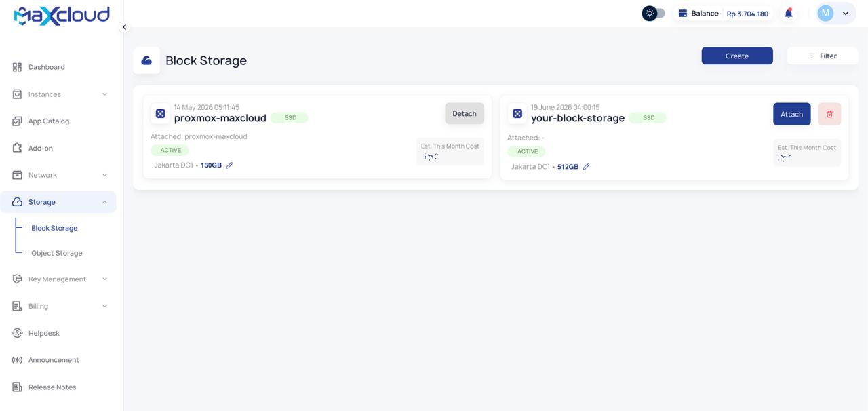This screenshot has width=868, height=411.
Task: Select Block Storage submenu item
Action: tap(54, 228)
